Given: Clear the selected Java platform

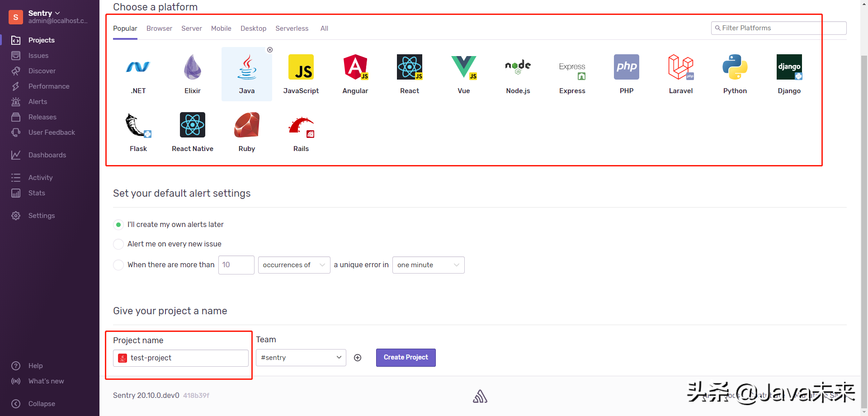Looking at the screenshot, I should click(x=270, y=50).
